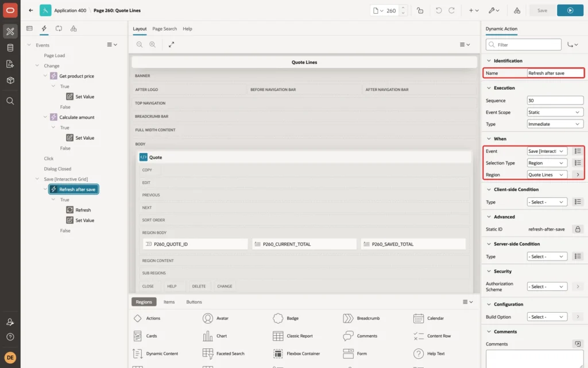Open the Comments code editor popup icon
This screenshot has width=588, height=368.
click(x=578, y=344)
